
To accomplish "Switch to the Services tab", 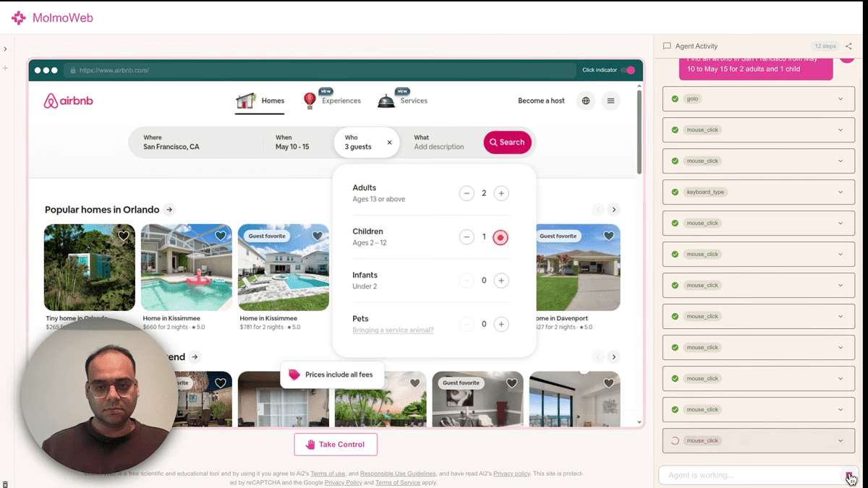I will tap(404, 100).
